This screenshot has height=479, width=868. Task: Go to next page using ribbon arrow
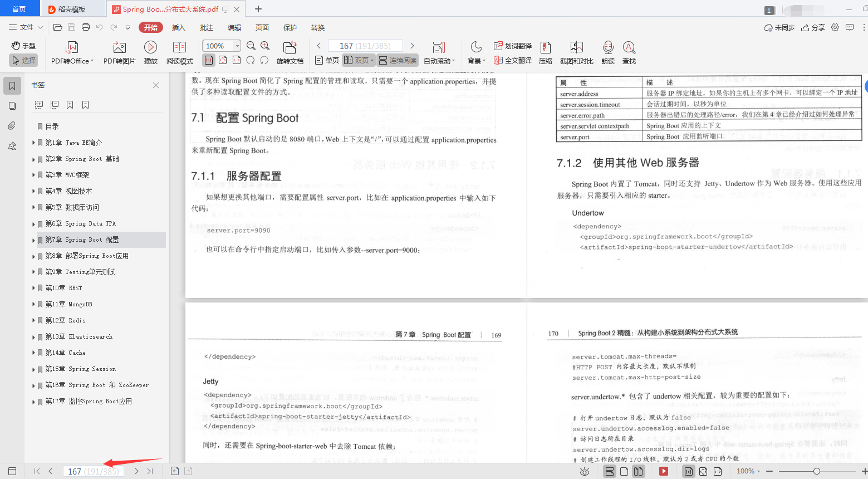412,46
